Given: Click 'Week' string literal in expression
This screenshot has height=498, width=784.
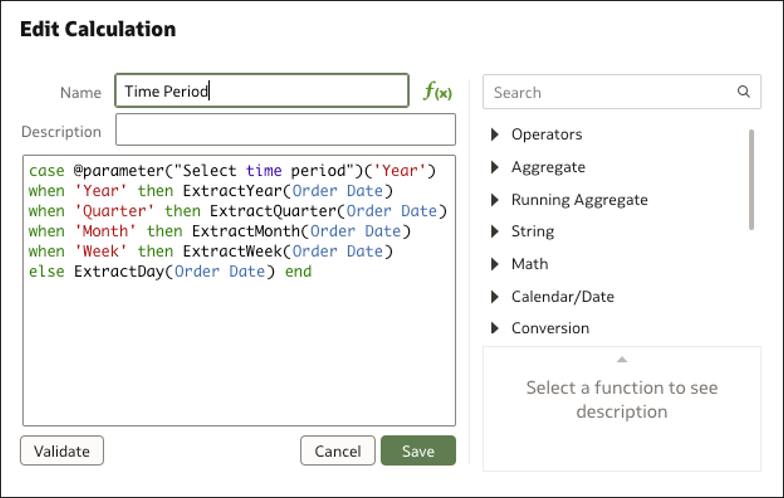Looking at the screenshot, I should pyautogui.click(x=100, y=251).
